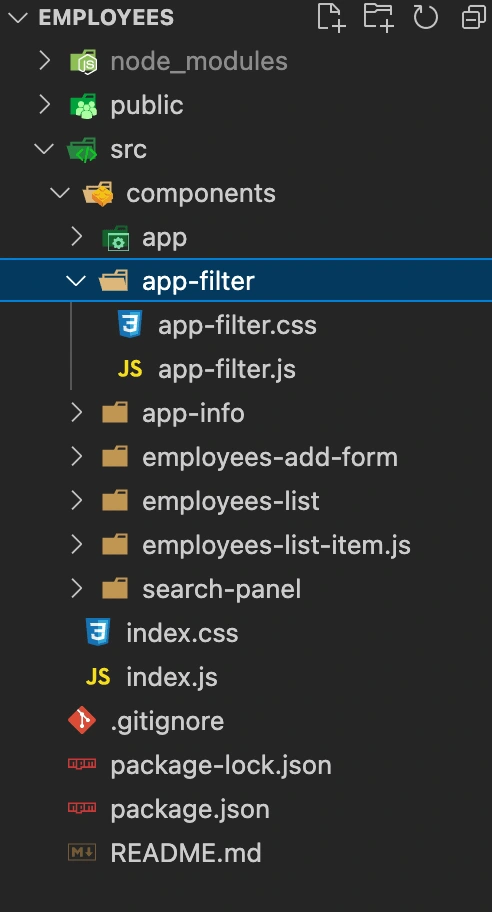Click the markdown icon of README.md
The image size is (492, 912).
(82, 853)
